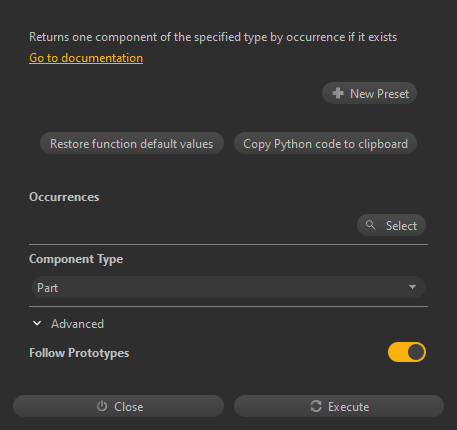Collapse the Advanced section chevron
The width and height of the screenshot is (457, 430).
(x=37, y=323)
